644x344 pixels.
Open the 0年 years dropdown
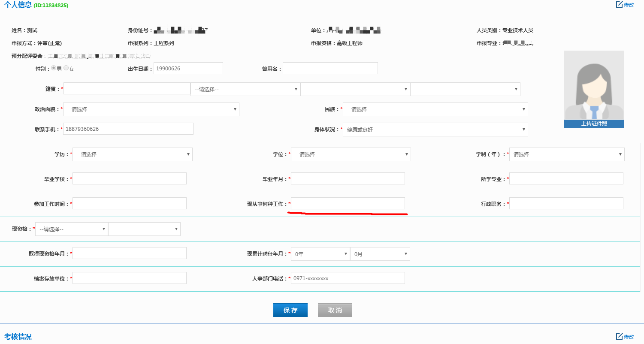(x=320, y=254)
